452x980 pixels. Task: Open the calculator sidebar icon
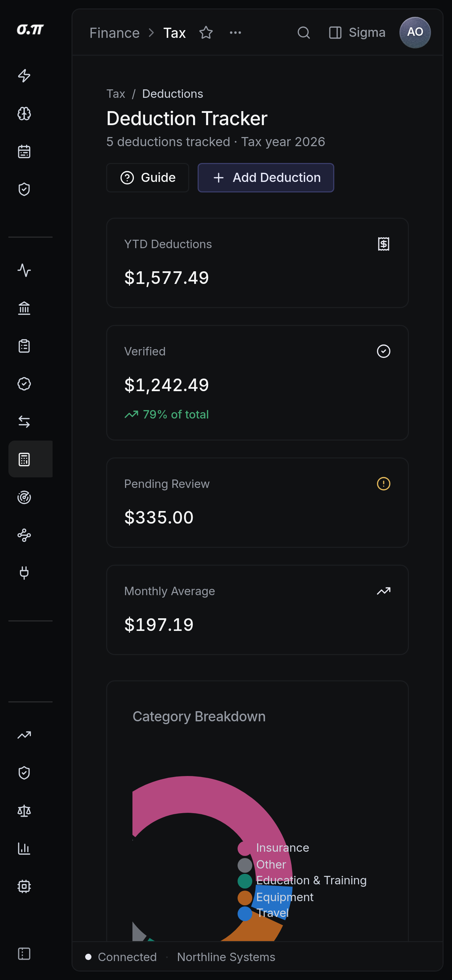pyautogui.click(x=24, y=459)
